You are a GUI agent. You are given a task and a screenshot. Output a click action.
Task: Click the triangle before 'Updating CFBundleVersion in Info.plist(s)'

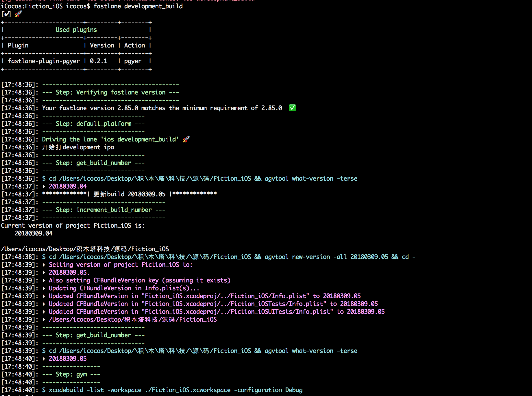44,288
